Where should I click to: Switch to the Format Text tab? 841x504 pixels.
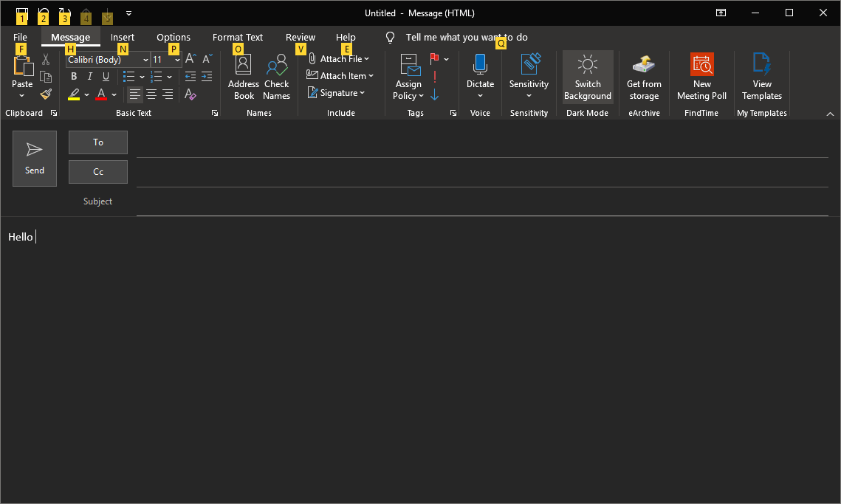[238, 37]
